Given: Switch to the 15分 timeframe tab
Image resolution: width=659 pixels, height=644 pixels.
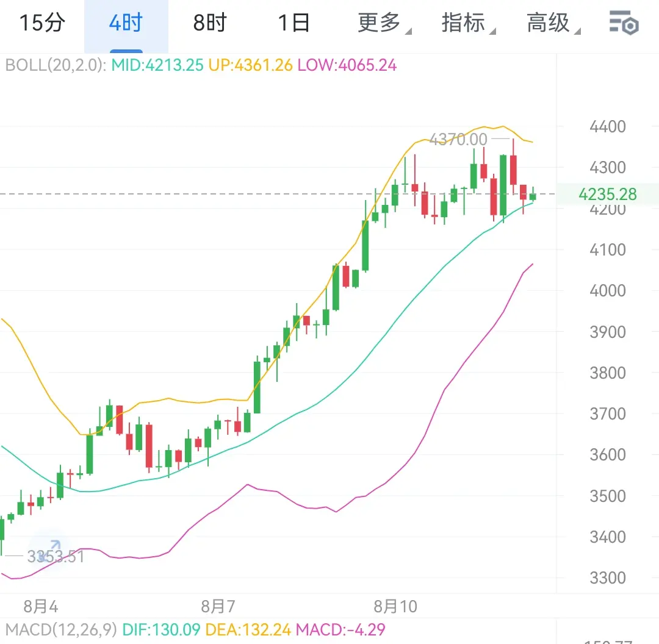Looking at the screenshot, I should (x=42, y=23).
